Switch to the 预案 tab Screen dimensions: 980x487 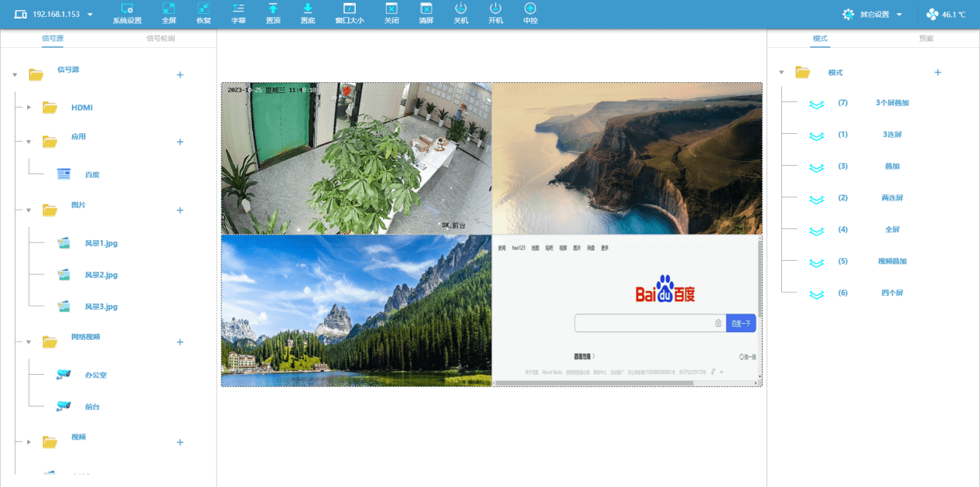coord(926,38)
